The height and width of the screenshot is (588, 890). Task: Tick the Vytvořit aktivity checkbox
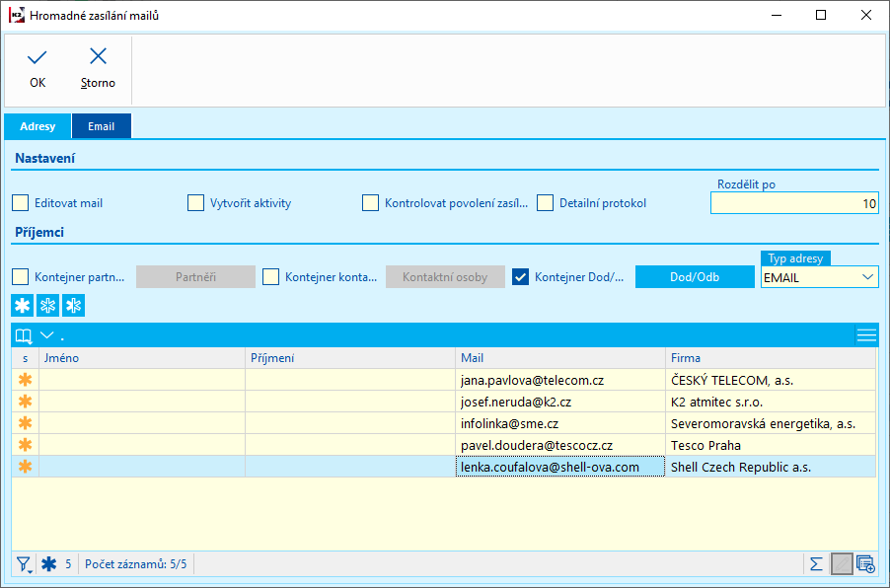coord(195,203)
